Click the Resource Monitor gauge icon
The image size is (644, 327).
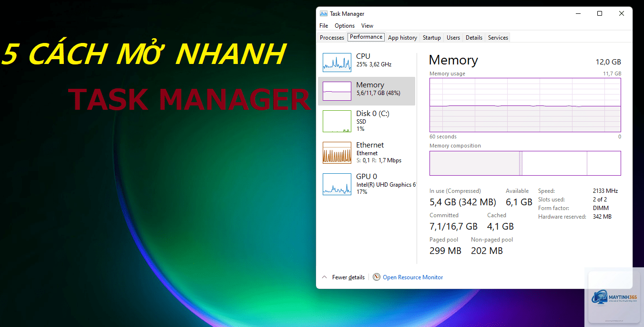(x=377, y=277)
